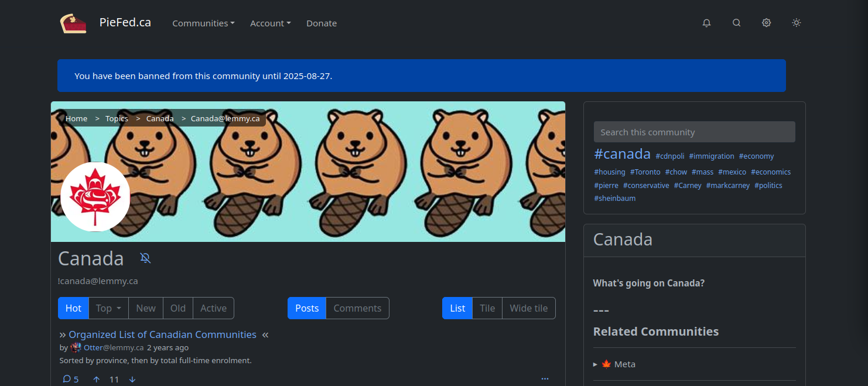
Task: Click the search magnifier icon
Action: 736,23
